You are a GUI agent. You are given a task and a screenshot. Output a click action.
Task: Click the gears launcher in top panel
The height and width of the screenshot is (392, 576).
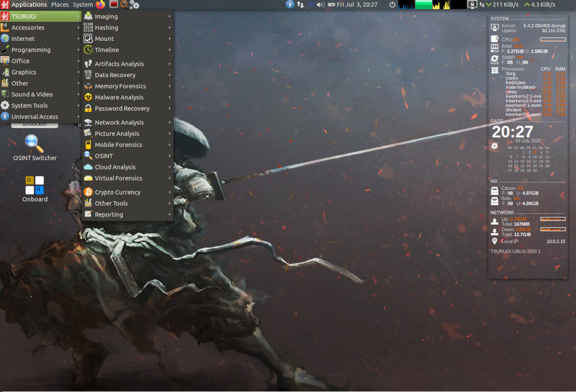pos(135,5)
